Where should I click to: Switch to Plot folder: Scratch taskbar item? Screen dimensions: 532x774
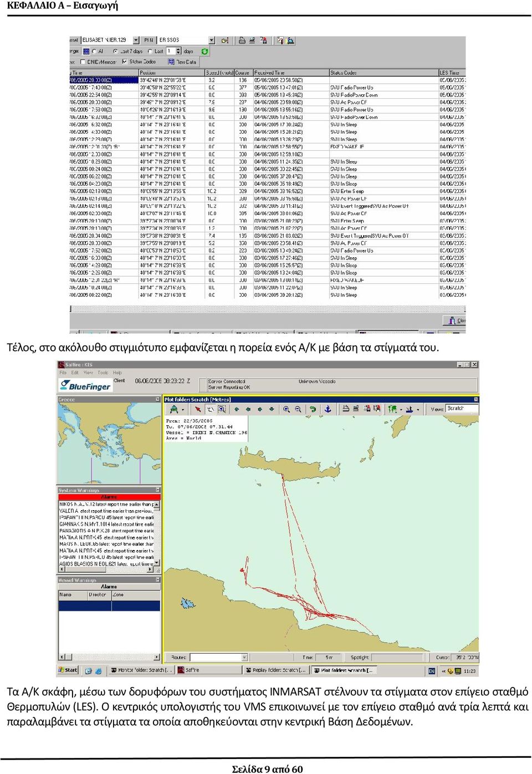pos(344,670)
